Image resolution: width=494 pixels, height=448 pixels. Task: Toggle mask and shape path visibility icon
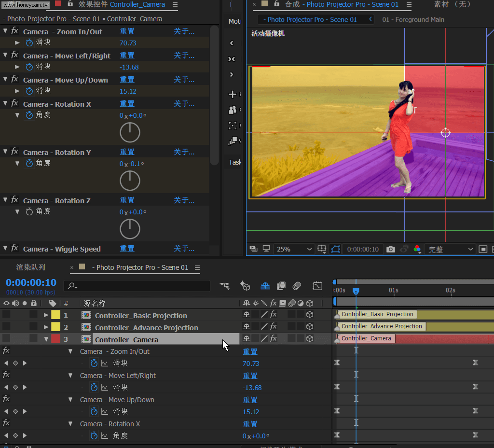click(x=336, y=249)
